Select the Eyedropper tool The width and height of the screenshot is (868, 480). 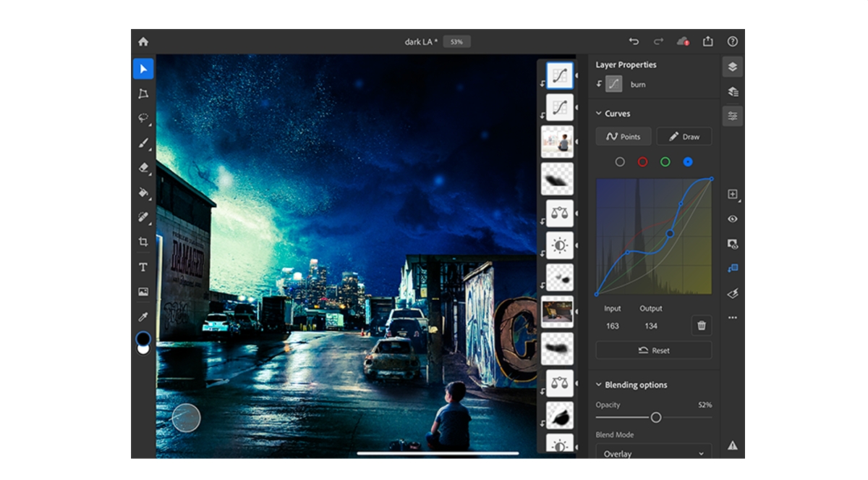point(143,316)
